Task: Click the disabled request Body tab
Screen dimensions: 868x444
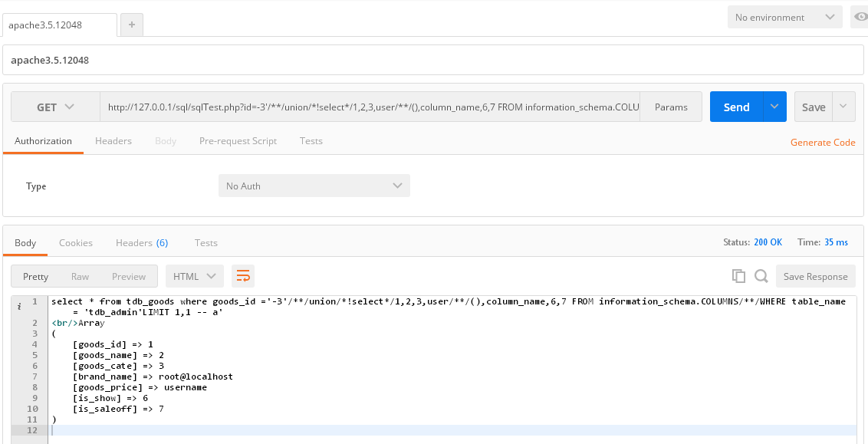Action: pos(166,141)
